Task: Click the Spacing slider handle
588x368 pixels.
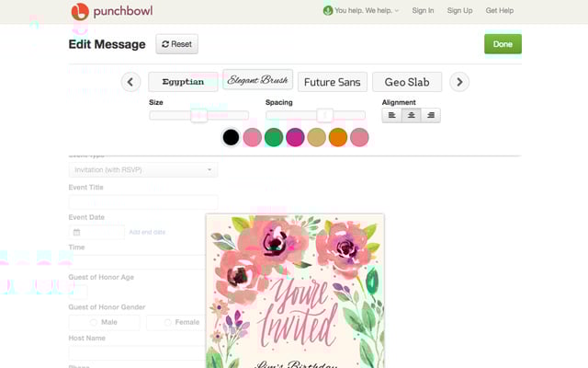Action: [324, 115]
